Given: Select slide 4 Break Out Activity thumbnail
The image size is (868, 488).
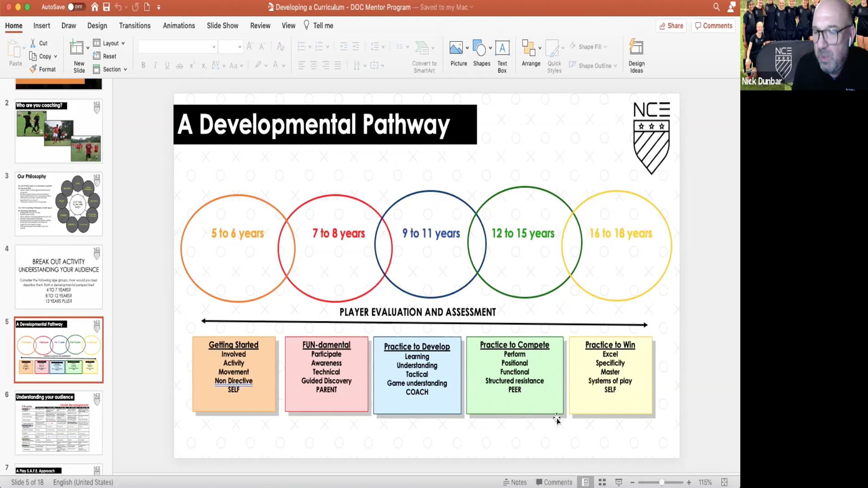Looking at the screenshot, I should (x=59, y=277).
